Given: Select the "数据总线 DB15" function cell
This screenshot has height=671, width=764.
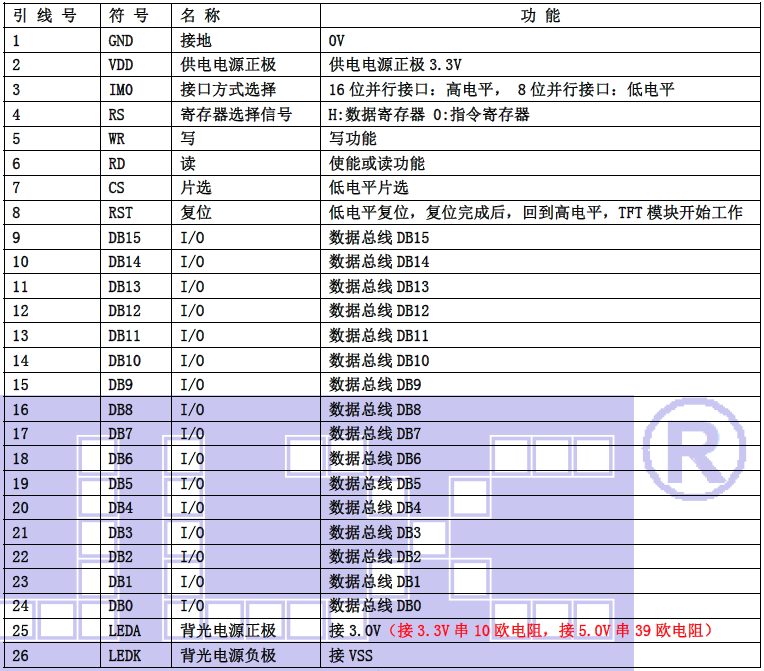Looking at the screenshot, I should pos(379,237).
